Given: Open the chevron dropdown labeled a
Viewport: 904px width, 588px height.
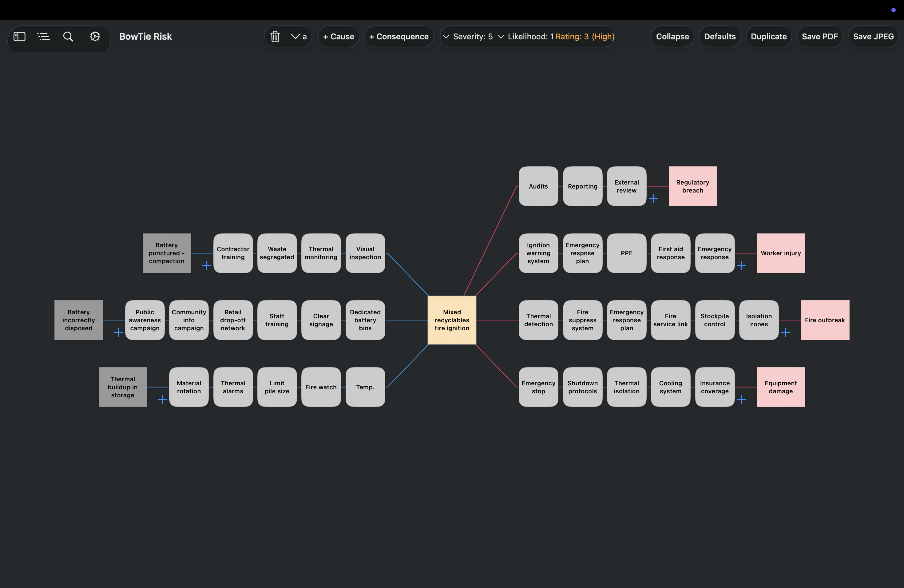Looking at the screenshot, I should click(x=299, y=37).
